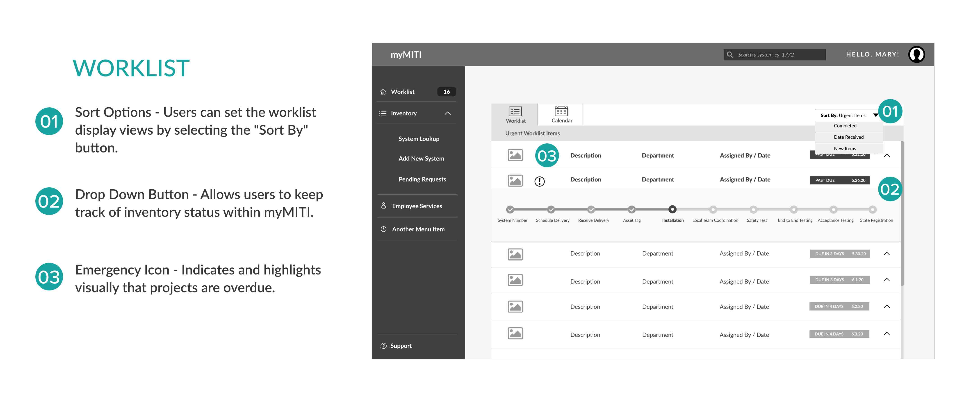Screen dimensions: 980x401
Task: Click the Another Menu Item clock icon
Action: [x=383, y=229]
